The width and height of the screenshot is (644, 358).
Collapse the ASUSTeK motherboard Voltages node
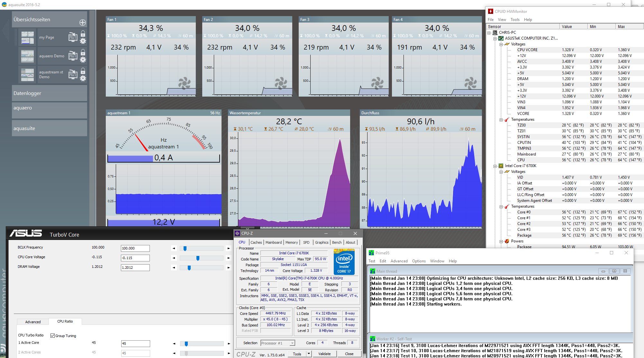pos(501,44)
